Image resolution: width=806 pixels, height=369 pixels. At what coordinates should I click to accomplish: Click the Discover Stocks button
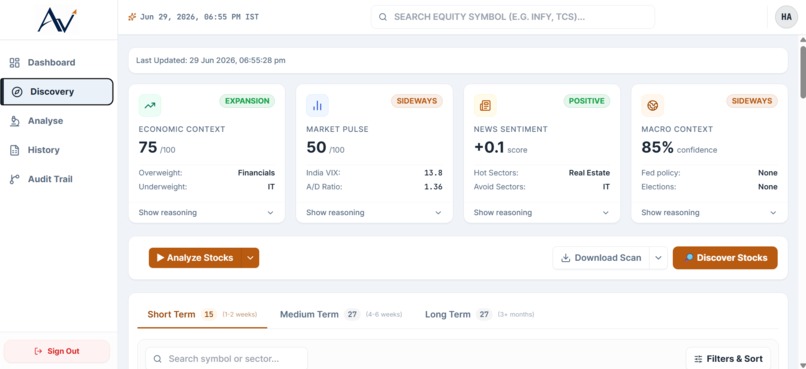(725, 258)
